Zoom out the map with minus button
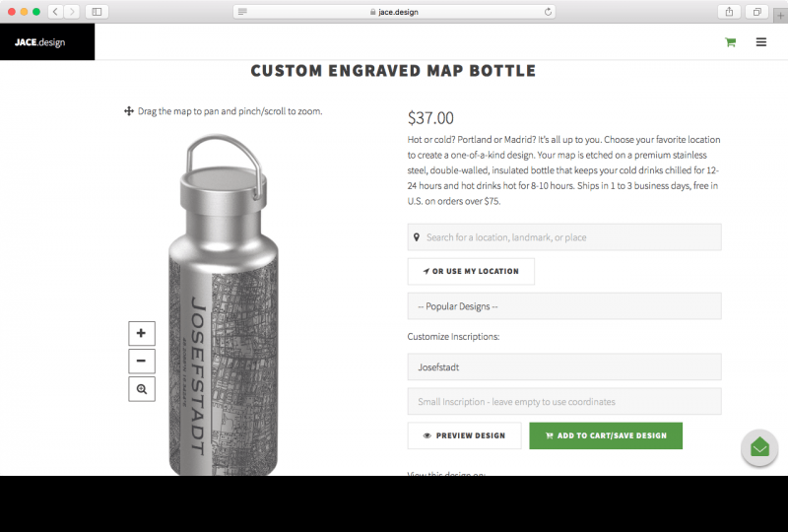Screen dimensions: 788x532 pos(141,361)
